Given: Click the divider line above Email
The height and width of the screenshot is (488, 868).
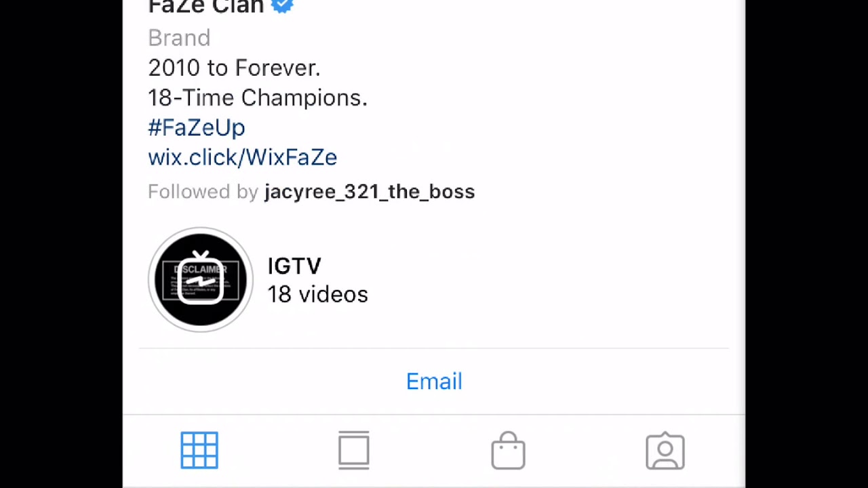Looking at the screenshot, I should (x=434, y=348).
